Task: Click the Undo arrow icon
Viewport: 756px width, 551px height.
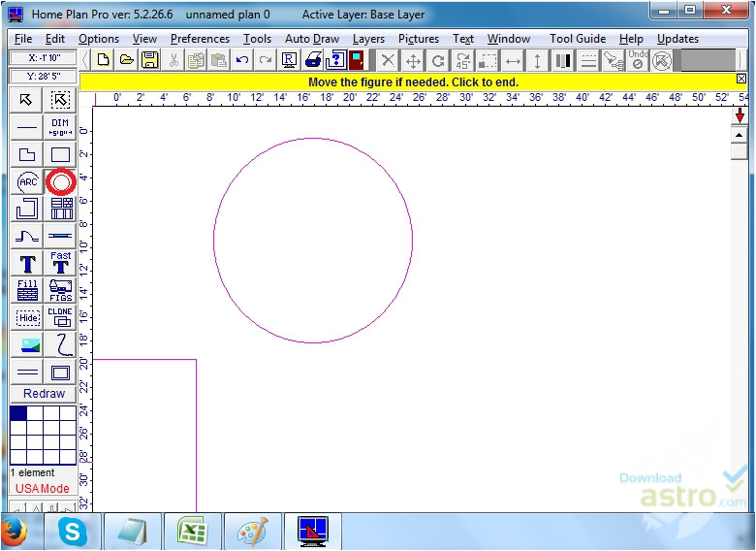Action: pos(242,60)
